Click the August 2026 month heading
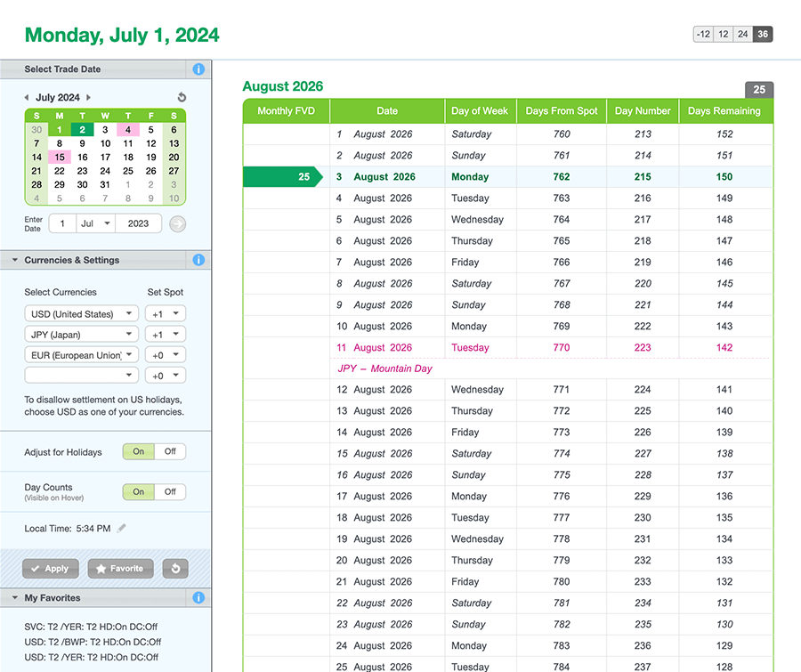The height and width of the screenshot is (672, 801). coord(282,86)
